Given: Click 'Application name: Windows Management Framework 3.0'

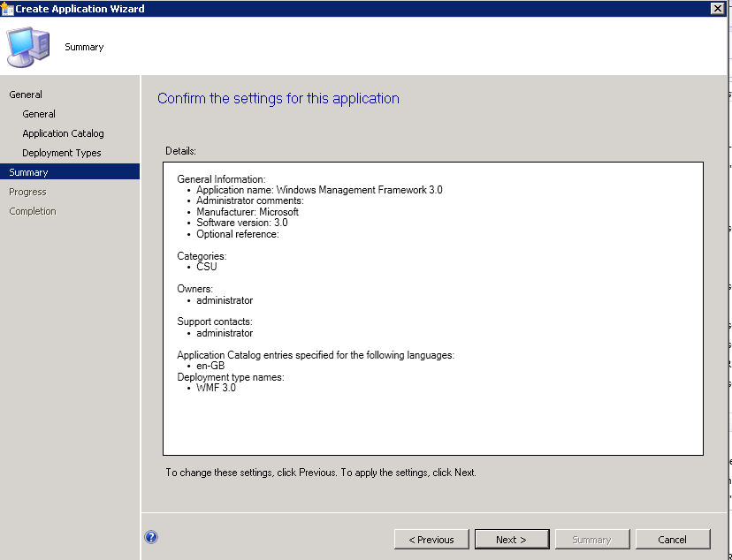Looking at the screenshot, I should click(x=319, y=190).
